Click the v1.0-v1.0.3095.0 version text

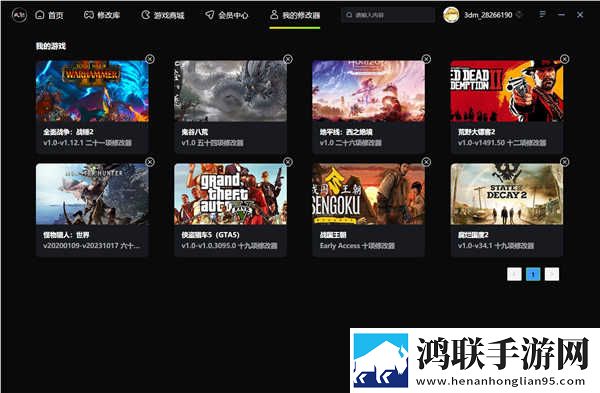tap(229, 246)
